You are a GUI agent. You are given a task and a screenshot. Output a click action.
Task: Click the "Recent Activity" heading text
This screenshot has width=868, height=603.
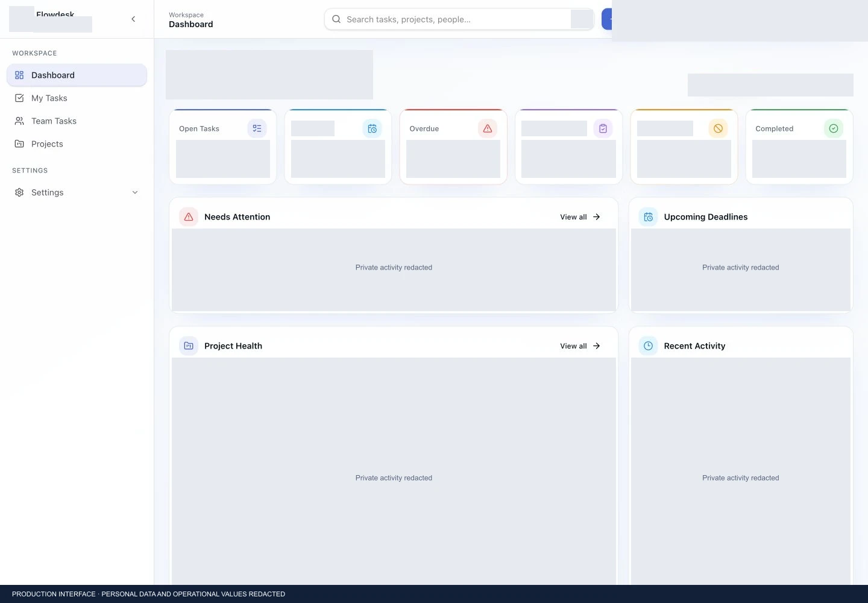point(694,346)
